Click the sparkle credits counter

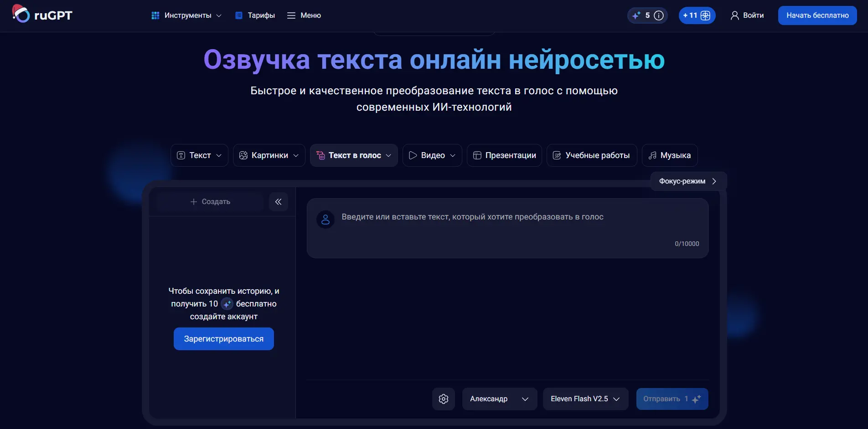click(647, 15)
